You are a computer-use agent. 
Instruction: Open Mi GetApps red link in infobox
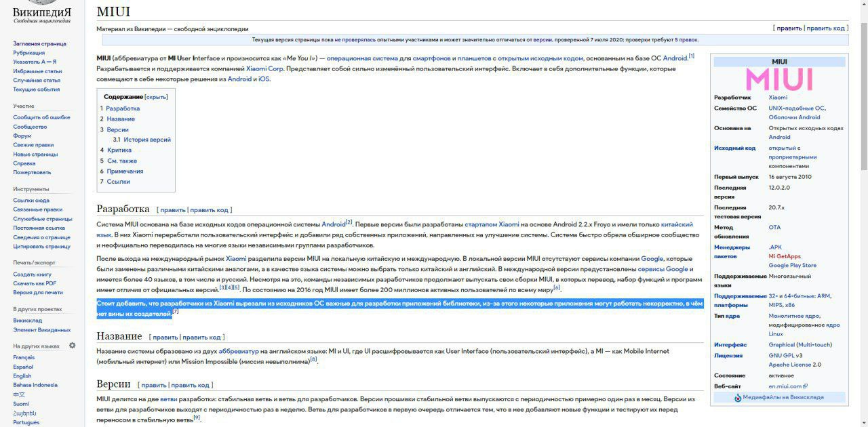[x=785, y=256]
